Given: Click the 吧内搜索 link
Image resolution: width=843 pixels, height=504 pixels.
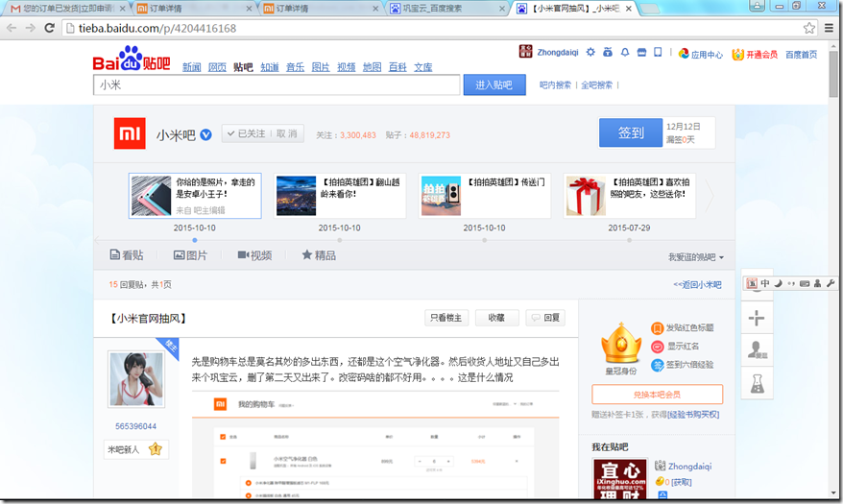Looking at the screenshot, I should coord(555,84).
